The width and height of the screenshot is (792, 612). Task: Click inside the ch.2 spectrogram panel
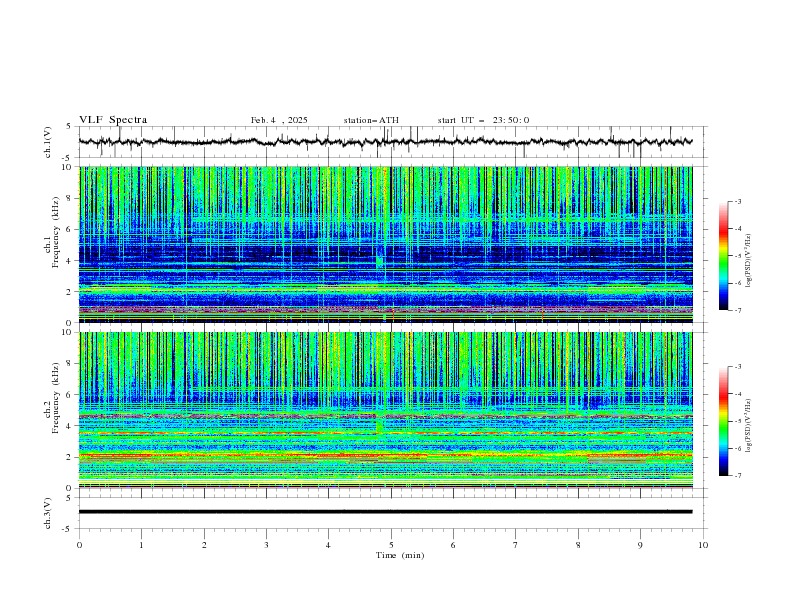[x=385, y=410]
